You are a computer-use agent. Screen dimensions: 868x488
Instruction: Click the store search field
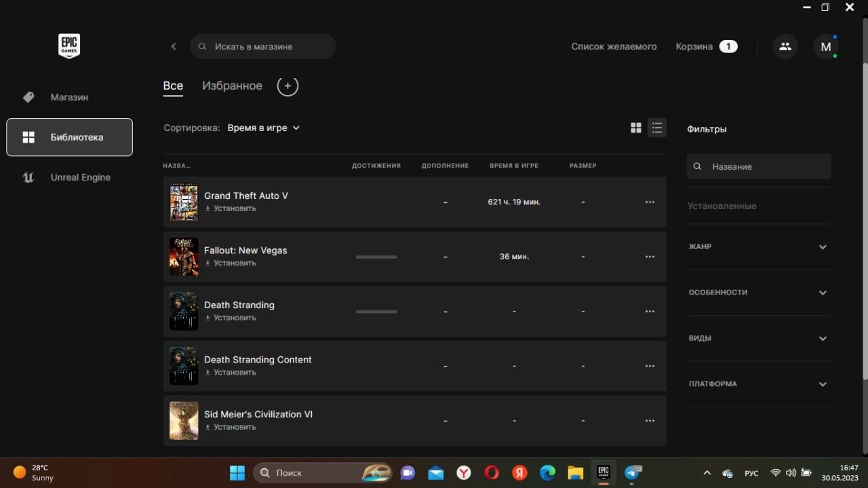(263, 46)
